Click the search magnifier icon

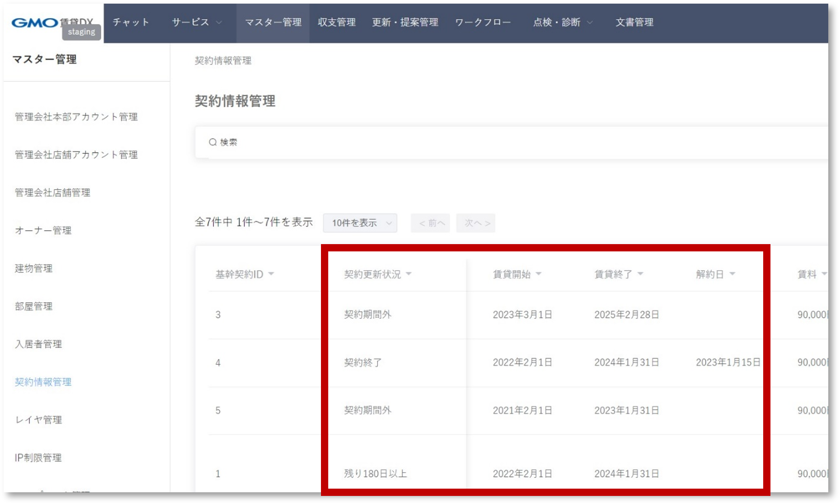[x=213, y=142]
